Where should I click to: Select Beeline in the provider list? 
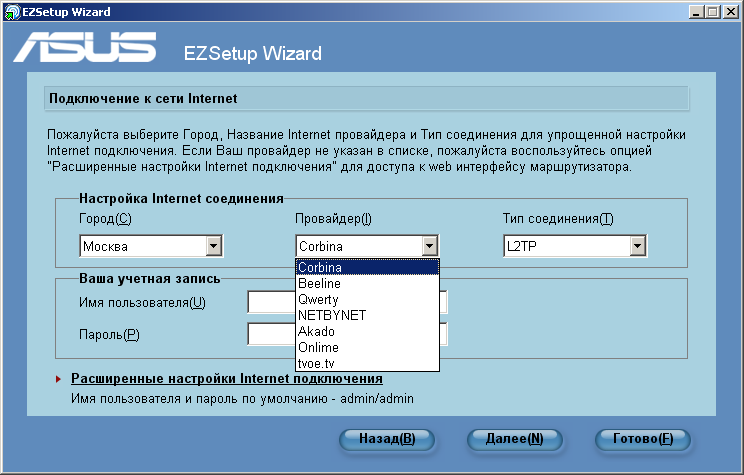click(367, 283)
